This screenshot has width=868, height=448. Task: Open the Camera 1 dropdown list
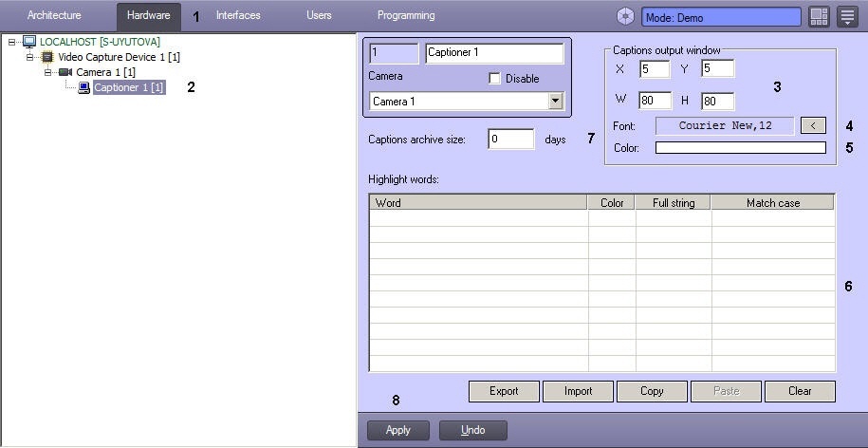555,101
